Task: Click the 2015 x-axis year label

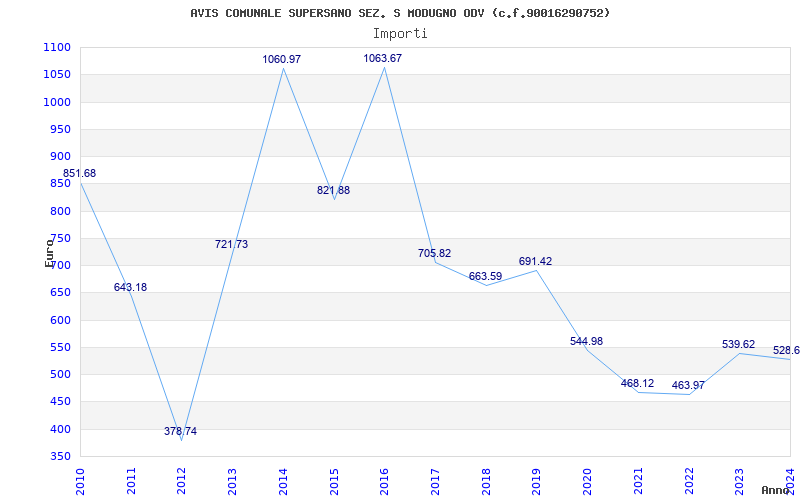Action: coord(333,481)
